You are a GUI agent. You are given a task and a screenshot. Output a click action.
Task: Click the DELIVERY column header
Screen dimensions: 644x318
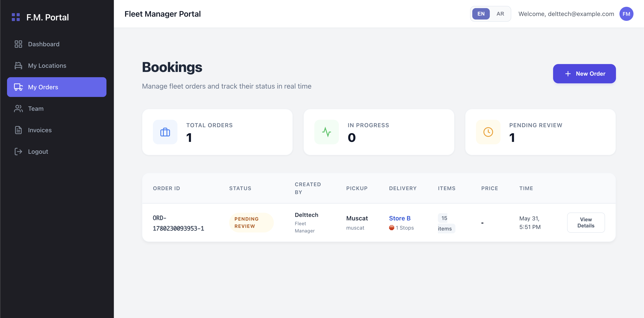[403, 188]
